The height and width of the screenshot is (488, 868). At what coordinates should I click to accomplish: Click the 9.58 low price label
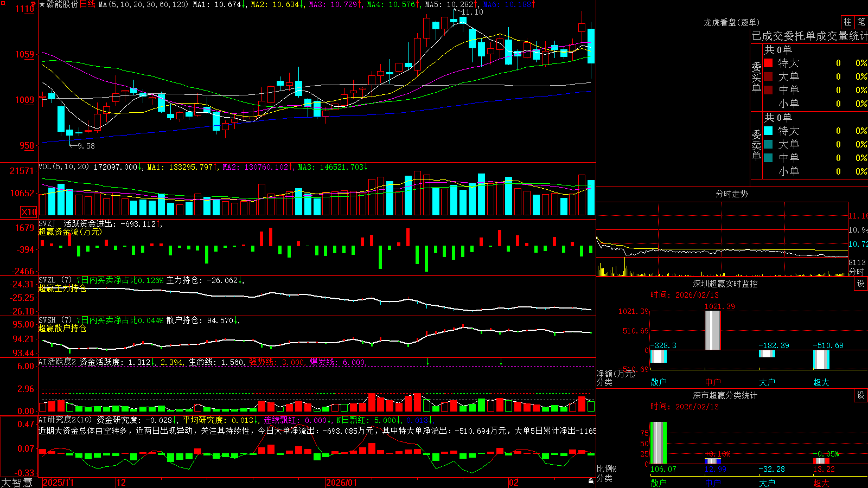coord(86,146)
